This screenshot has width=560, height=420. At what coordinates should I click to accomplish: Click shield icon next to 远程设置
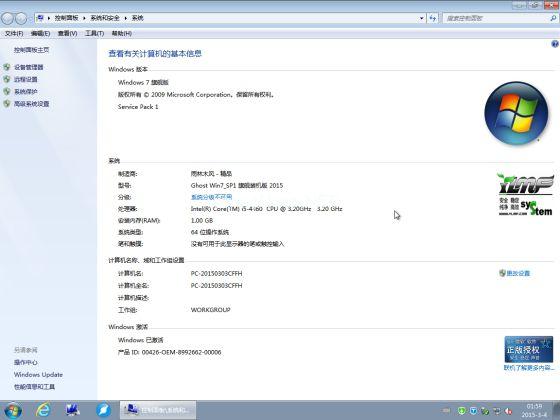point(7,79)
